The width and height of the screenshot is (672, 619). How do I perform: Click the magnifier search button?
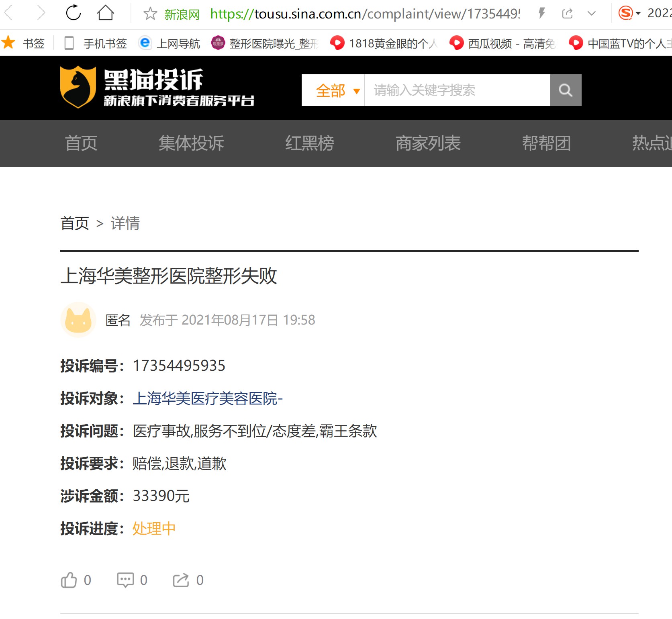(x=566, y=90)
